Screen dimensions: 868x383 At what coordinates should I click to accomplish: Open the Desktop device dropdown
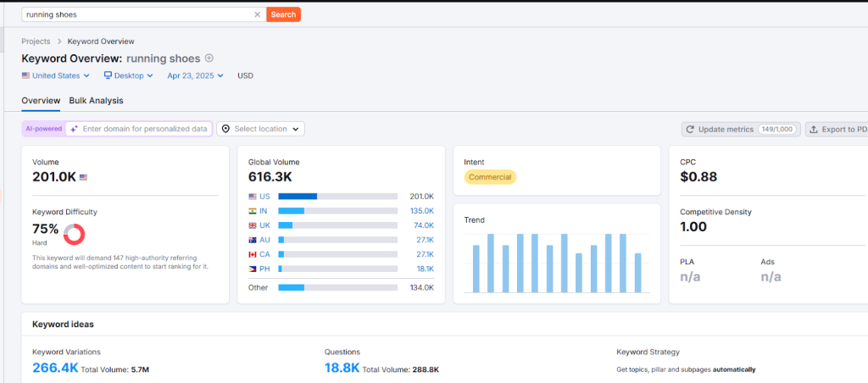[x=128, y=75]
